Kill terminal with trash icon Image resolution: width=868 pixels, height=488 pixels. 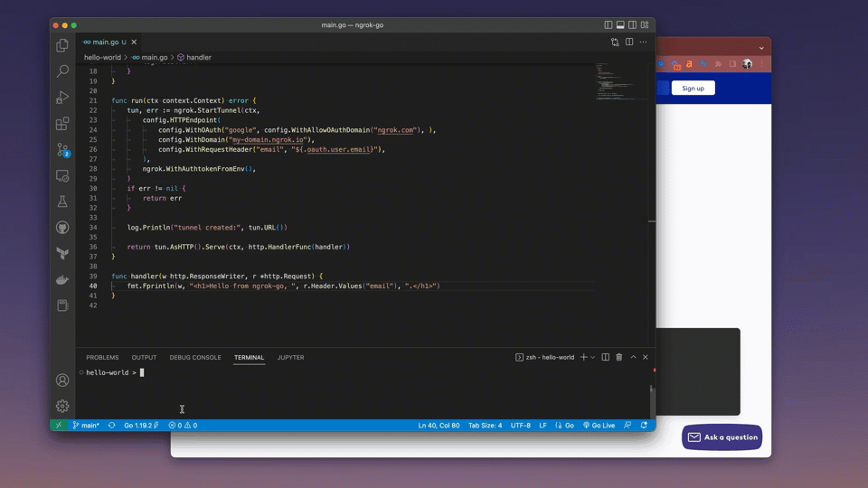(618, 358)
